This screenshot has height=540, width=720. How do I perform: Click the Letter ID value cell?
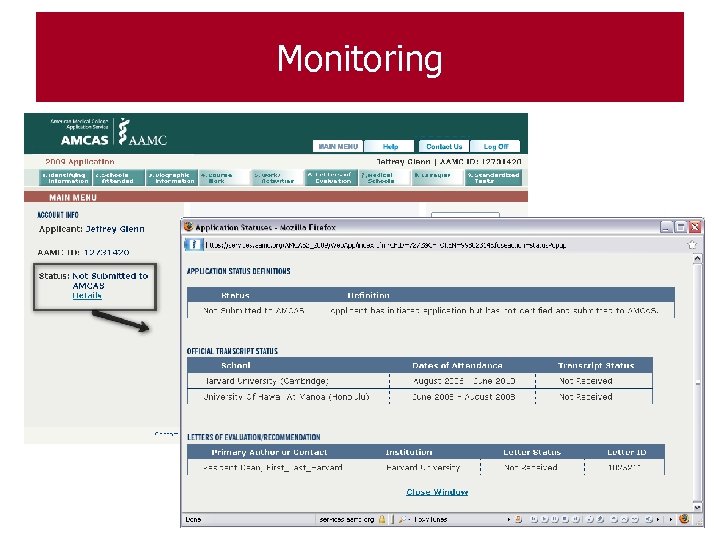click(x=624, y=467)
